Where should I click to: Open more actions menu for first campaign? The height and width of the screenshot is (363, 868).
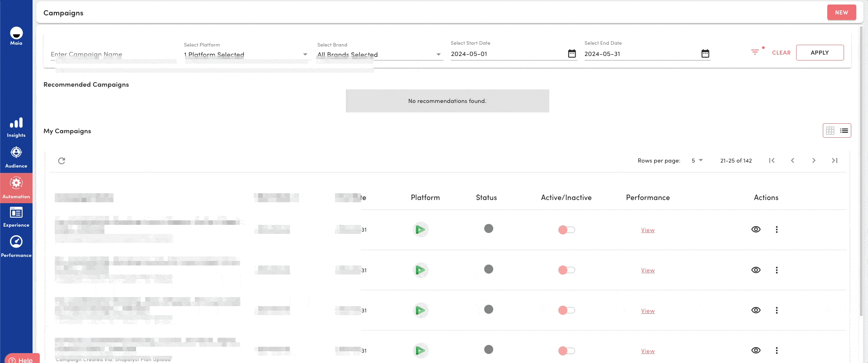tap(777, 229)
